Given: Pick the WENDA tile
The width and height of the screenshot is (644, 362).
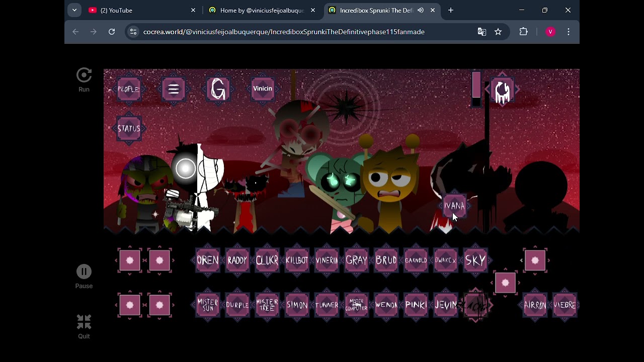Looking at the screenshot, I should point(386,305).
